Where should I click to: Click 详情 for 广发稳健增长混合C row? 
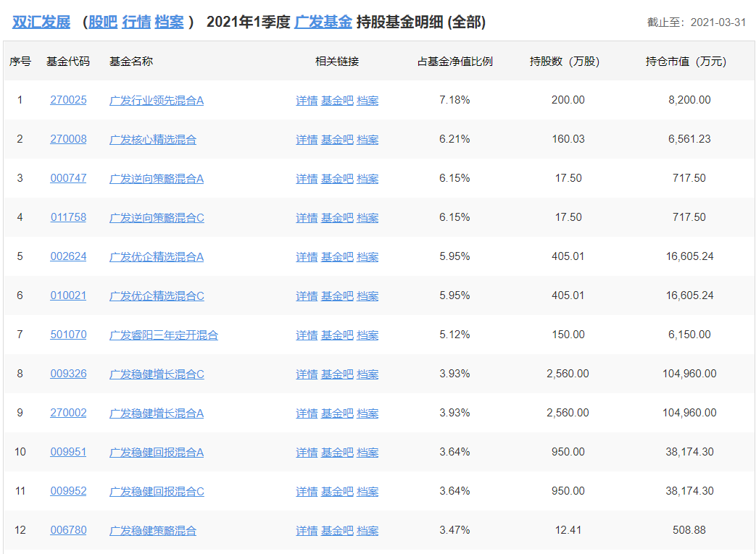coord(307,374)
